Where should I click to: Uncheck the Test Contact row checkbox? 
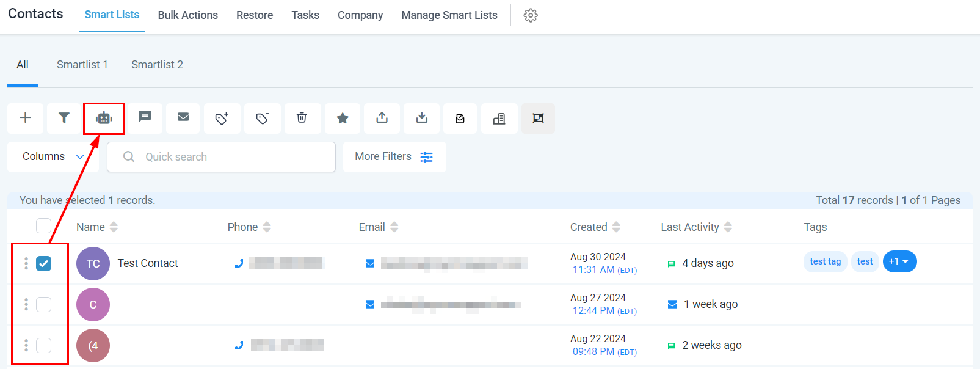pos(43,263)
